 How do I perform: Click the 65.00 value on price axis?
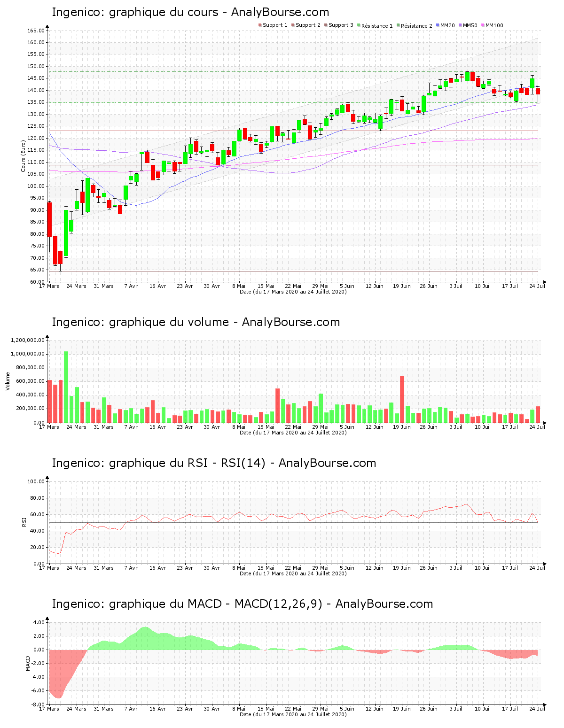(37, 270)
